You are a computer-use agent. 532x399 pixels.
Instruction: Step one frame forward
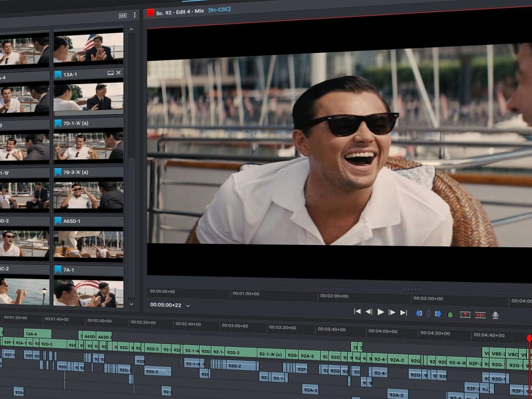tap(392, 312)
